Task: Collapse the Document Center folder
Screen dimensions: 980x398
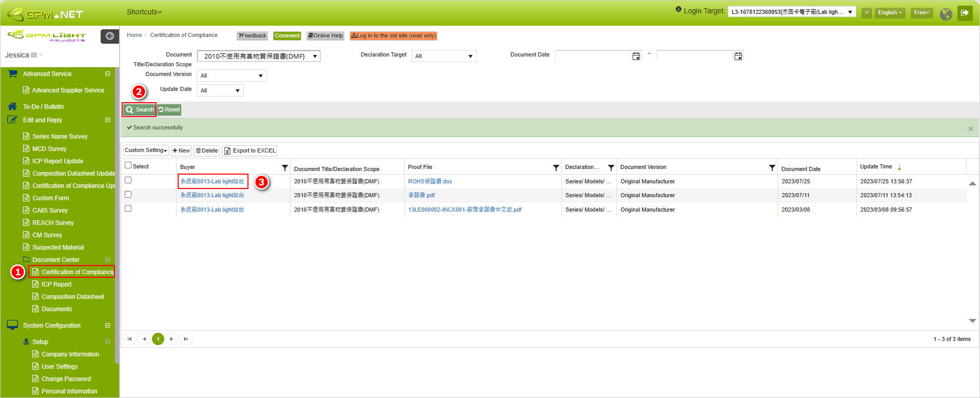Action: pos(108,260)
